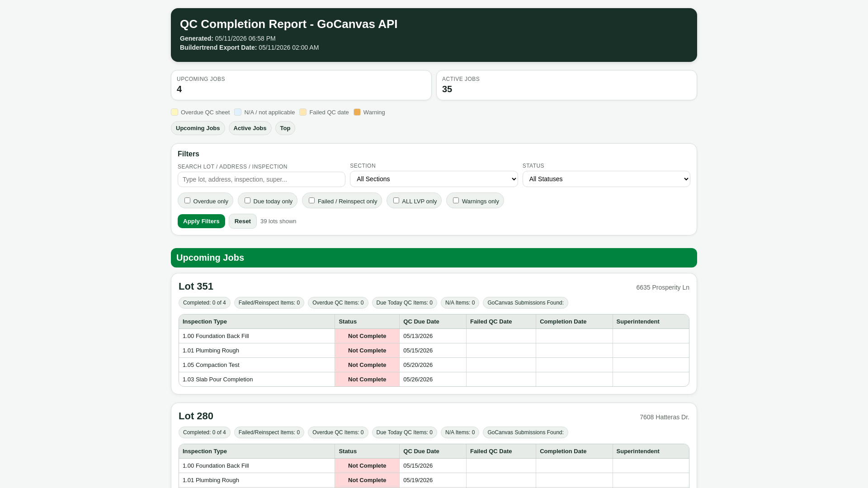
Task: Select Lot 351 1.01 Plumbing Rough row
Action: (434, 351)
